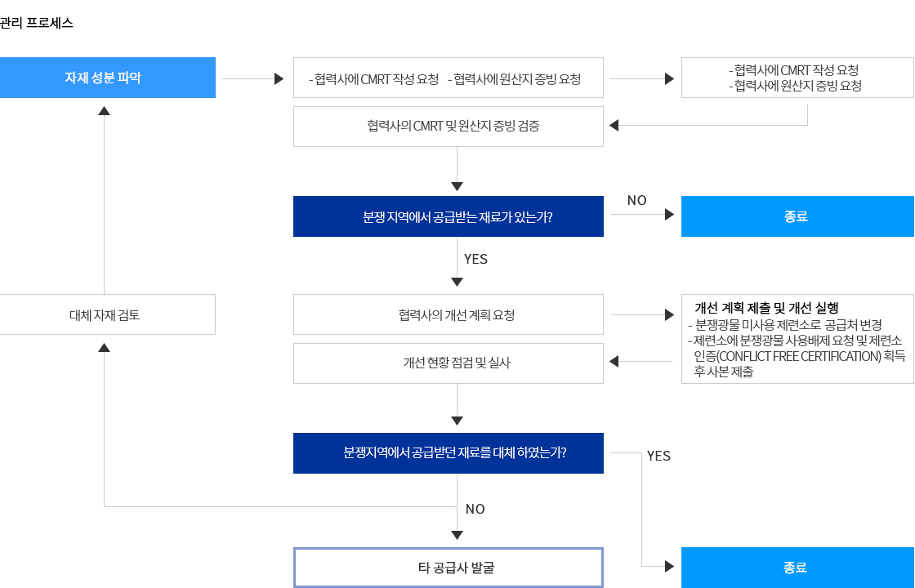Click the 관리 프로세스 title text
Viewport: 915px width, 588px height.
click(36, 24)
